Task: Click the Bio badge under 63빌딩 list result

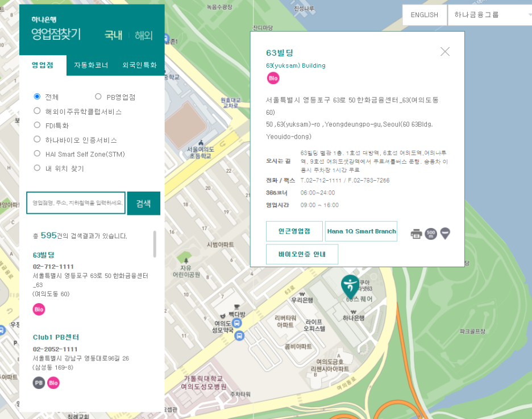Action: [39, 309]
